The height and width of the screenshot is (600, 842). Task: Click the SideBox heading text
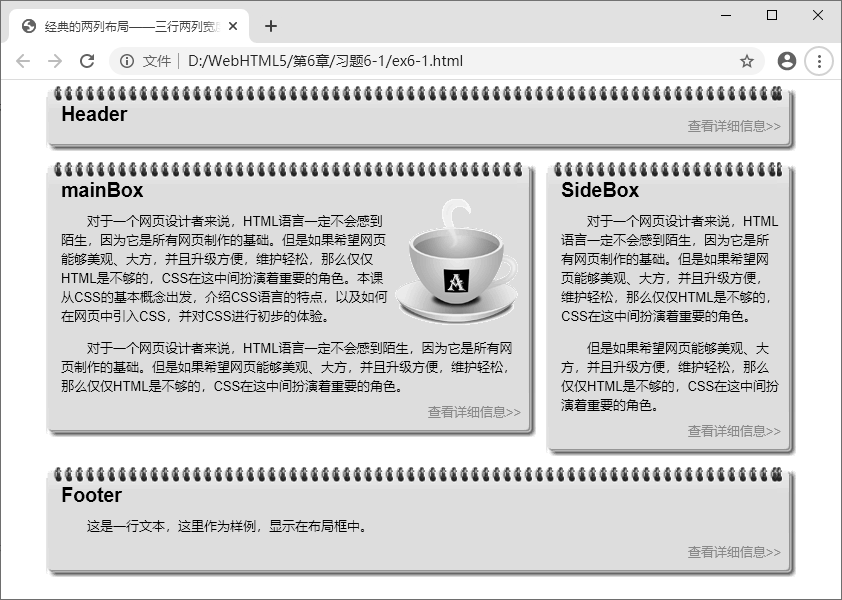[x=602, y=189]
